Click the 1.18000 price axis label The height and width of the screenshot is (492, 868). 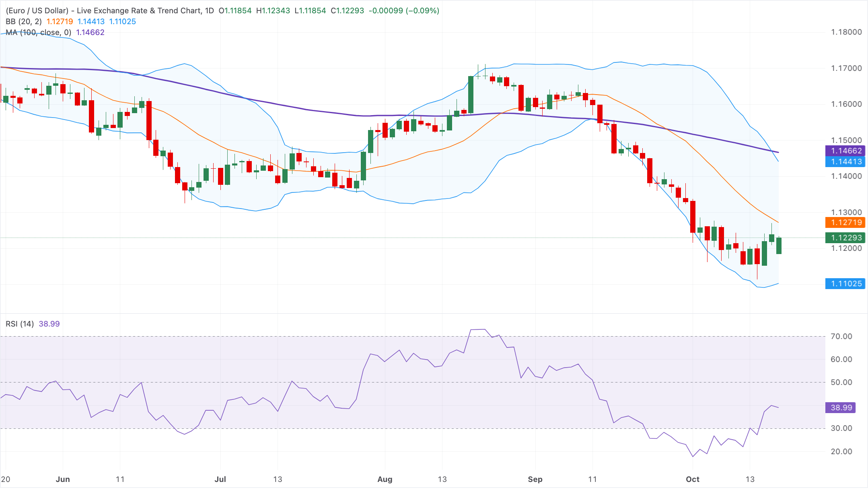(x=846, y=32)
